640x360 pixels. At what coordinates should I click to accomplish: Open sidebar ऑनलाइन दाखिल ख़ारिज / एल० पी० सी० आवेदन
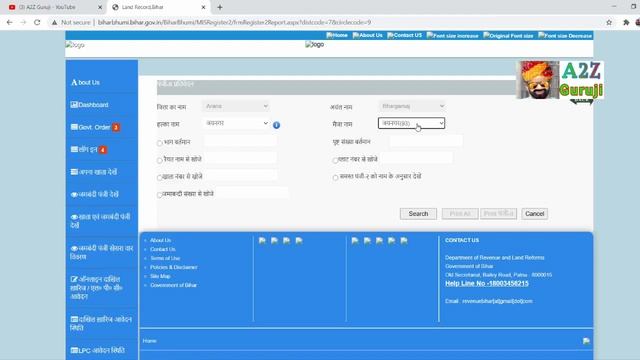tap(96, 288)
